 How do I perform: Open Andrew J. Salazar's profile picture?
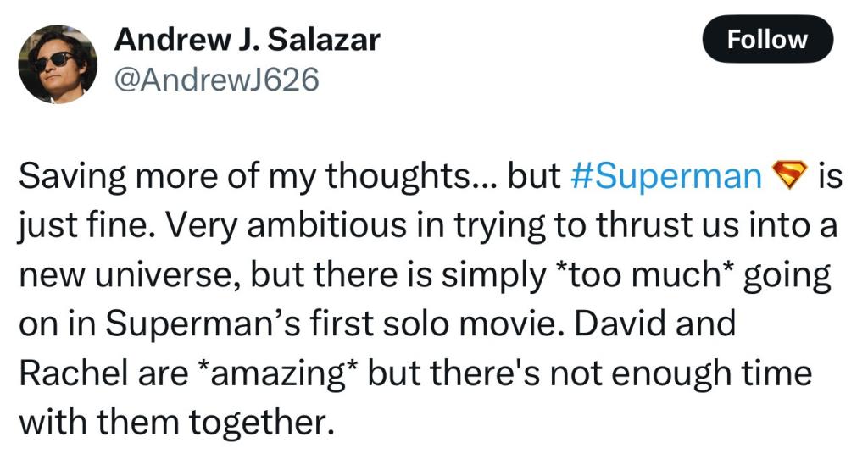58,64
